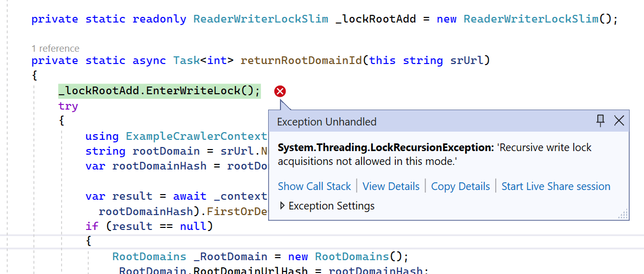Click 'Task<int>' return type

(204, 60)
